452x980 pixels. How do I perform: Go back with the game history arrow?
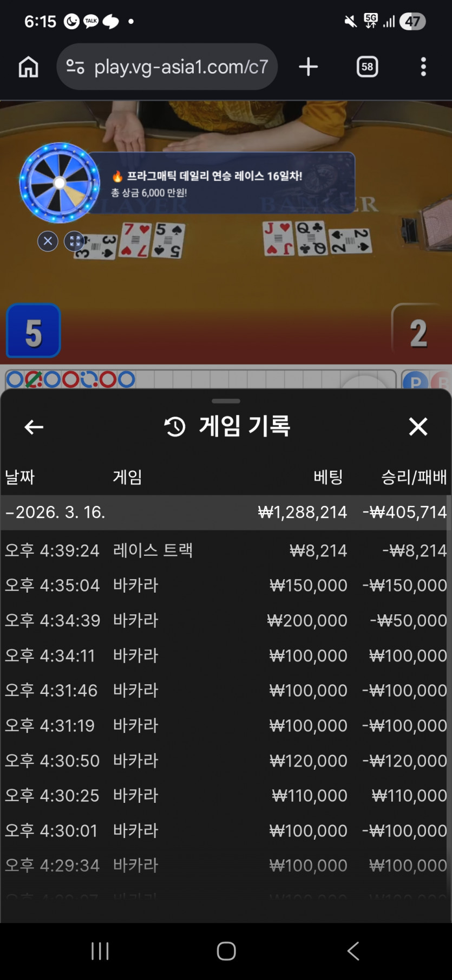34,427
